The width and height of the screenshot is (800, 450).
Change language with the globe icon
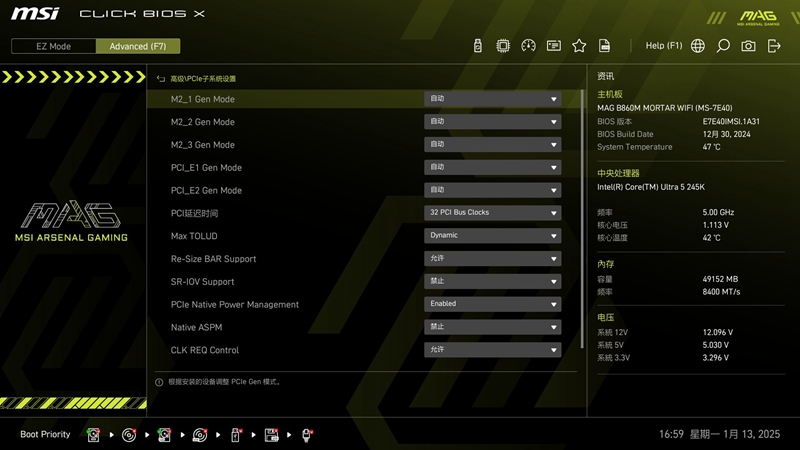tap(697, 46)
